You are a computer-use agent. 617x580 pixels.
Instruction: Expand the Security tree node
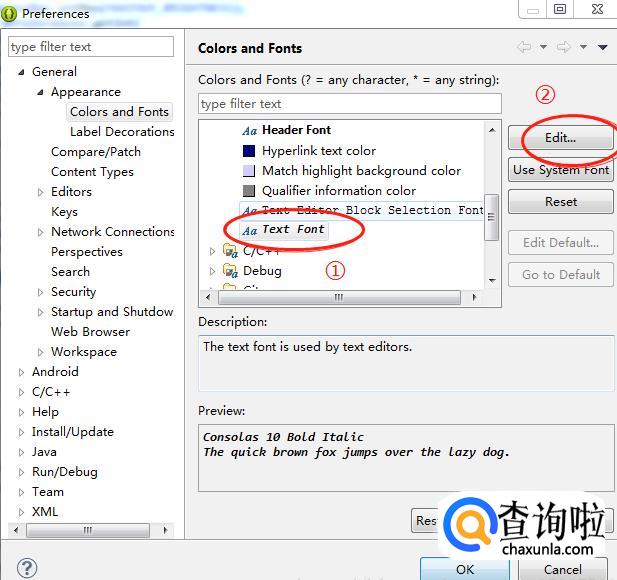pyautogui.click(x=40, y=292)
